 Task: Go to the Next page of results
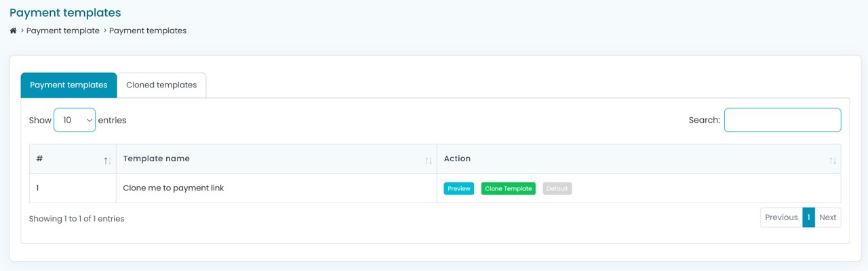point(827,217)
